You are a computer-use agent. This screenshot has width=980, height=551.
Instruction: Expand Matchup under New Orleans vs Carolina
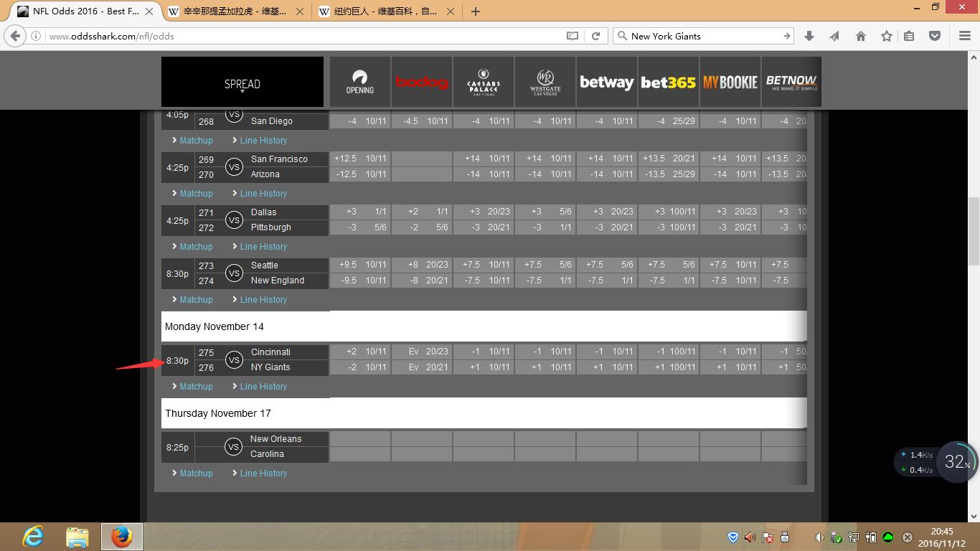coord(196,474)
